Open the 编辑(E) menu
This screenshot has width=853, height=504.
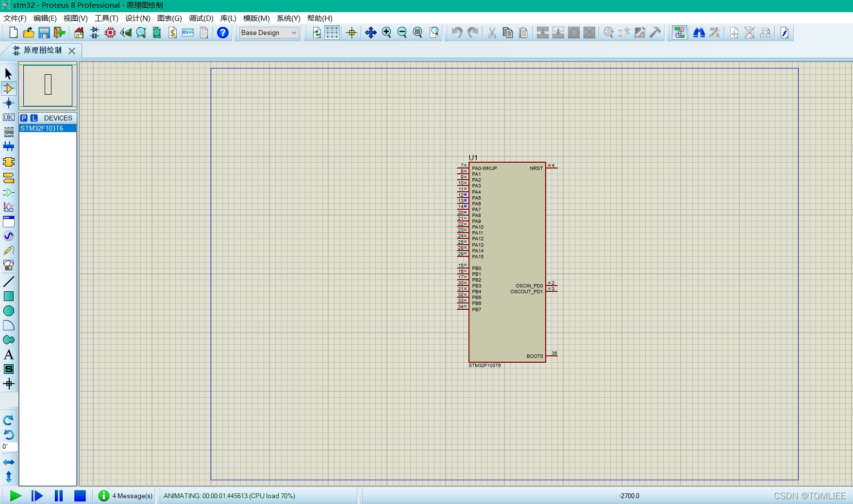(x=45, y=18)
